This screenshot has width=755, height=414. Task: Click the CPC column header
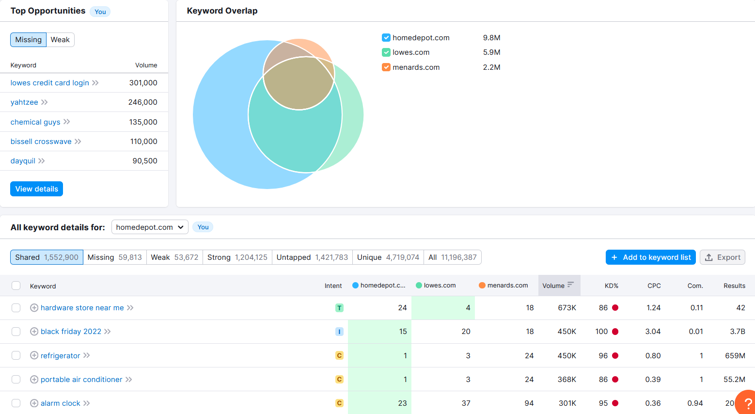tap(654, 285)
